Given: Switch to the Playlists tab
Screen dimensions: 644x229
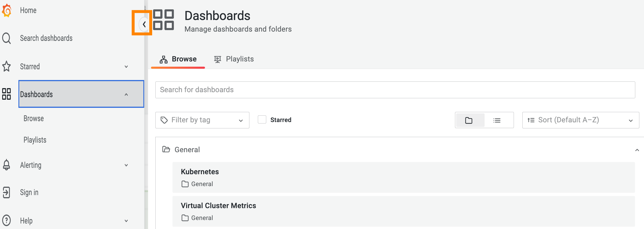Looking at the screenshot, I should point(234,59).
